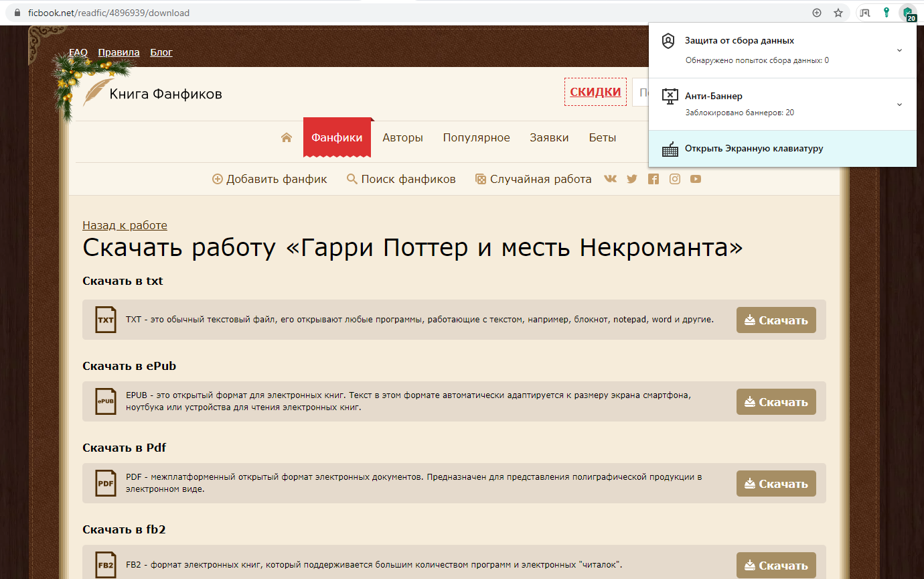
Task: Click the heading Скачать в Pdf
Action: (124, 448)
